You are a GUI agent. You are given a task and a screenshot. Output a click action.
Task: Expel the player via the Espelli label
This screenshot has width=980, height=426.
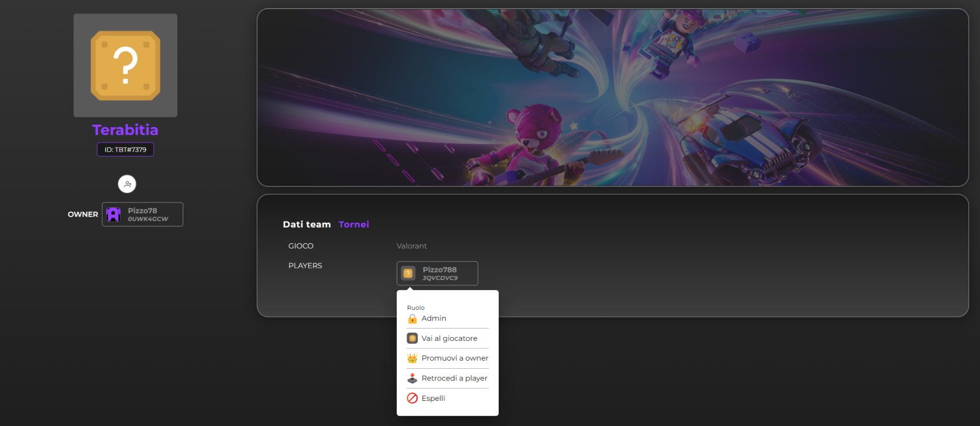(x=433, y=398)
